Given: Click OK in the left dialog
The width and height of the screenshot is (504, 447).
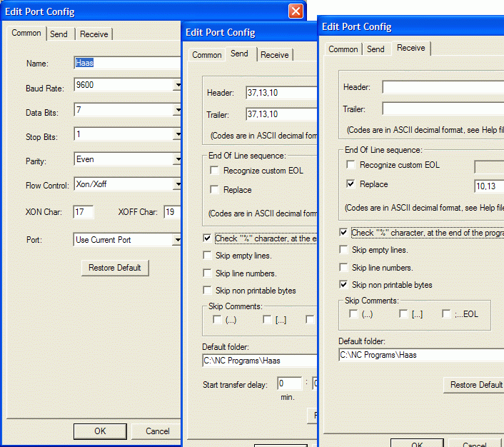Looking at the screenshot, I should (x=100, y=431).
